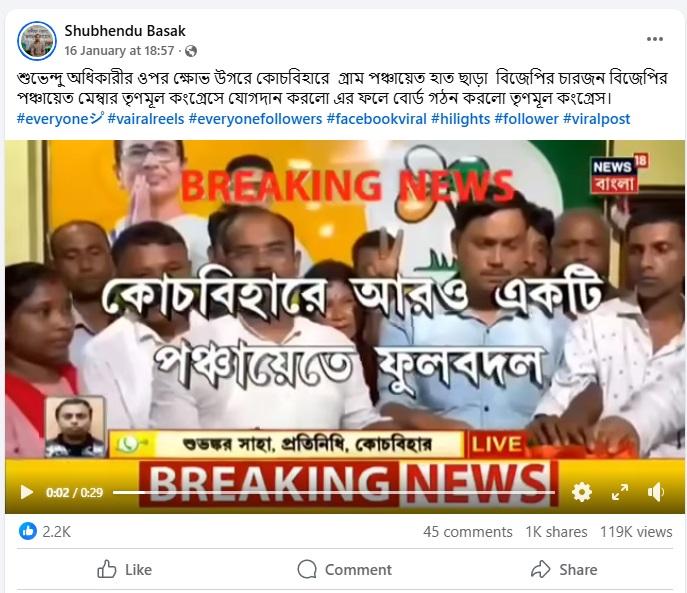Screen dimensions: 687x593
Task: Click the public globe privacy icon
Action: click(191, 51)
